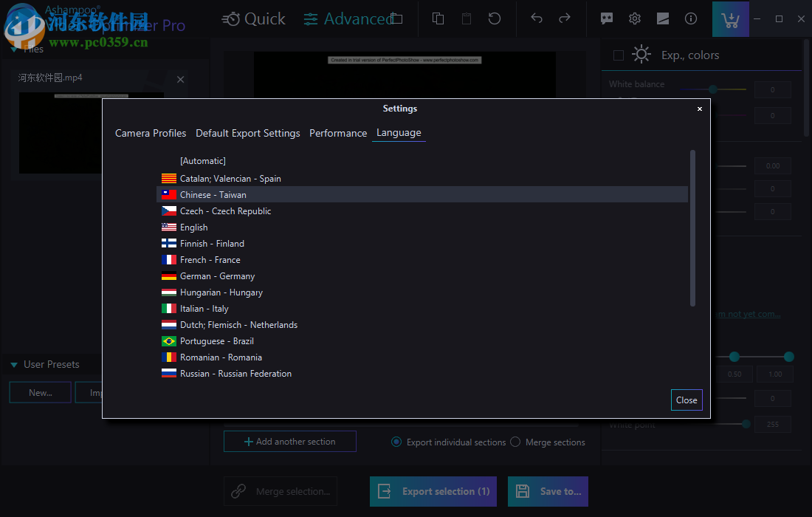Open the feedback chat bubble icon
812x517 pixels.
(606, 18)
